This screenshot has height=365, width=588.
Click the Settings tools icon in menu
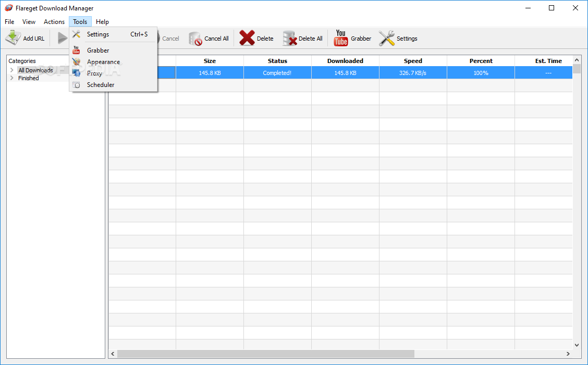coord(76,34)
